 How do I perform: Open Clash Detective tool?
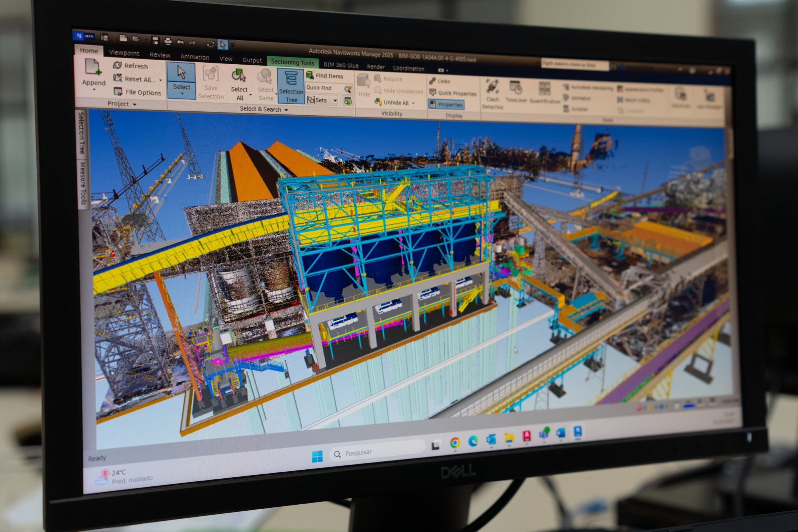(493, 94)
